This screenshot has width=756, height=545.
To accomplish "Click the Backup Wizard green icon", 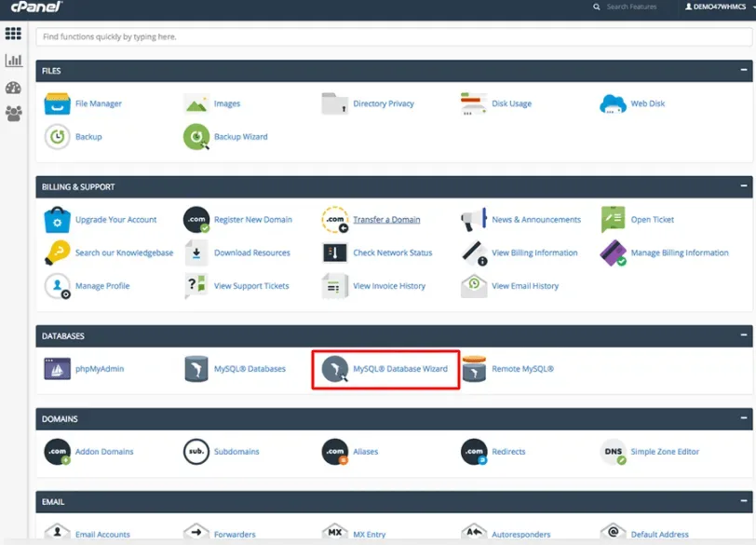I will click(x=196, y=137).
